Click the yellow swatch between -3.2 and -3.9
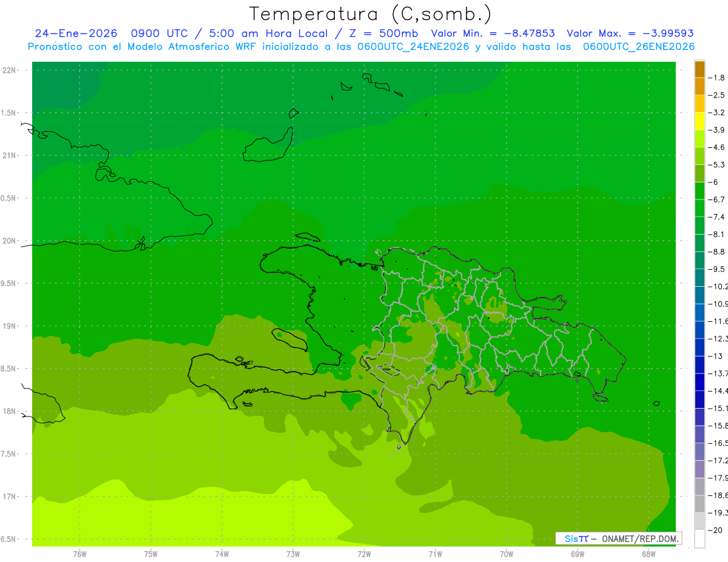 [699, 121]
